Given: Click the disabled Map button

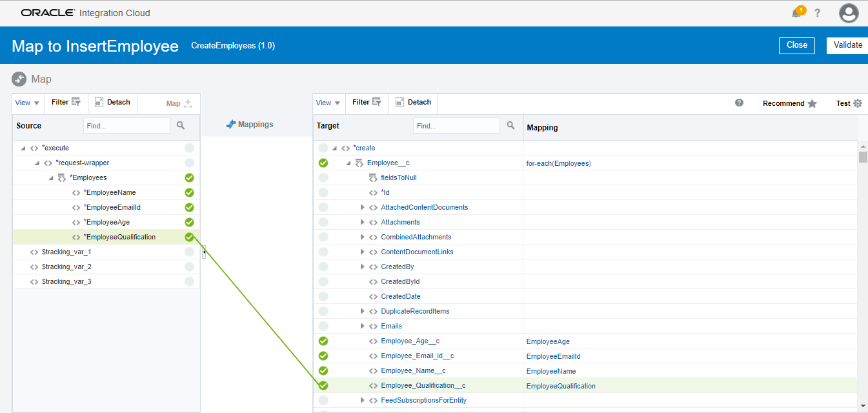Looking at the screenshot, I should (179, 103).
